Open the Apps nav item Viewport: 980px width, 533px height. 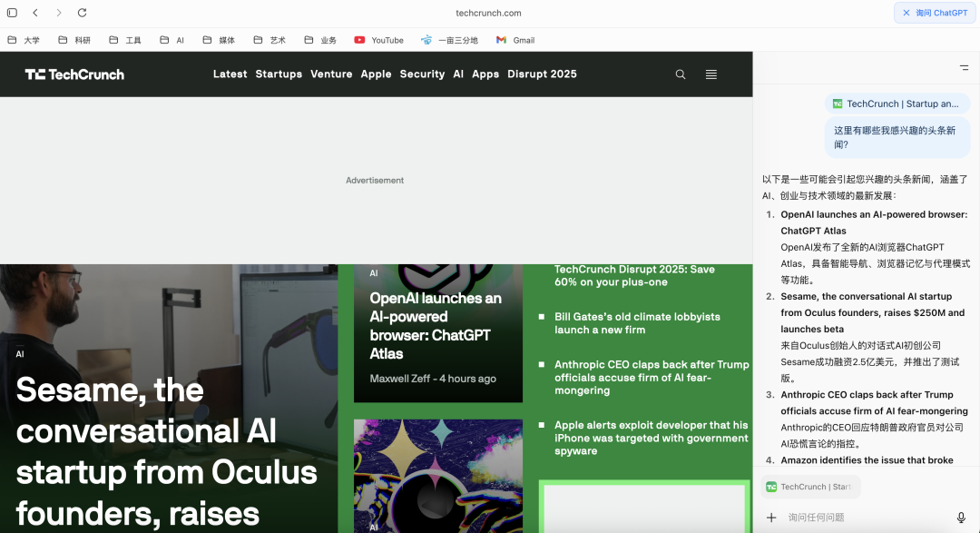click(485, 74)
